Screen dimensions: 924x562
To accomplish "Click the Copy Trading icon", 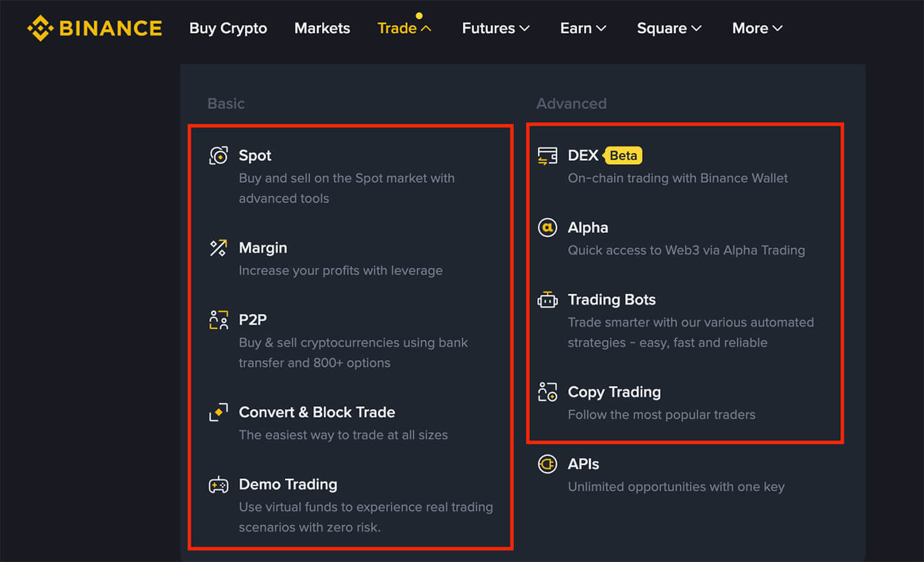I will [x=547, y=392].
